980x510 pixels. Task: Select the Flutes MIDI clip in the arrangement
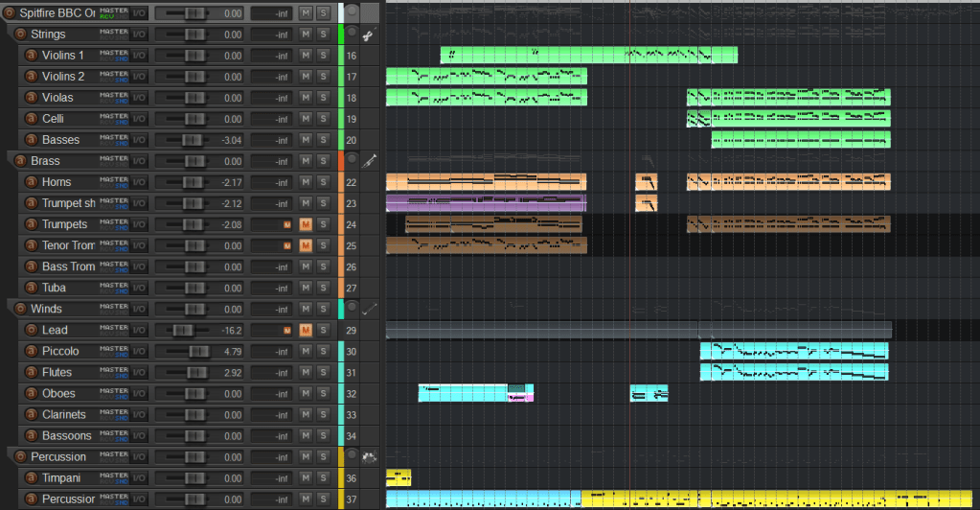tap(793, 372)
